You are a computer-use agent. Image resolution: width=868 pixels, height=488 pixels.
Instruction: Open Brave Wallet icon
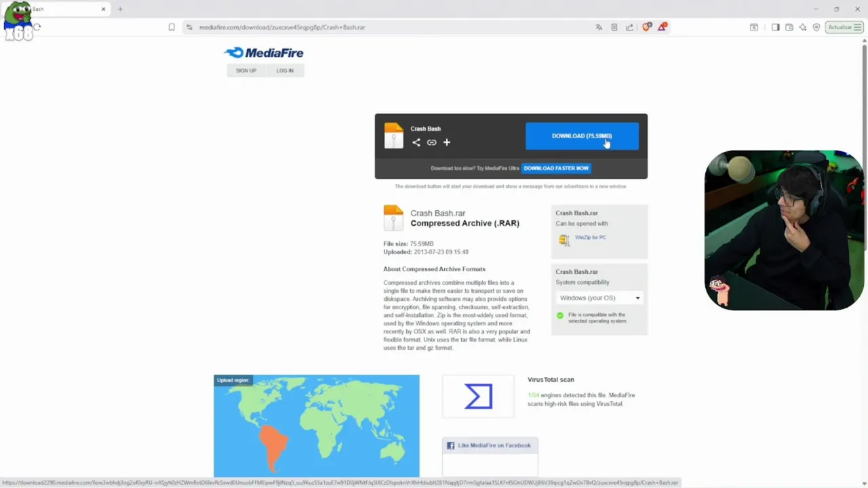coord(789,27)
